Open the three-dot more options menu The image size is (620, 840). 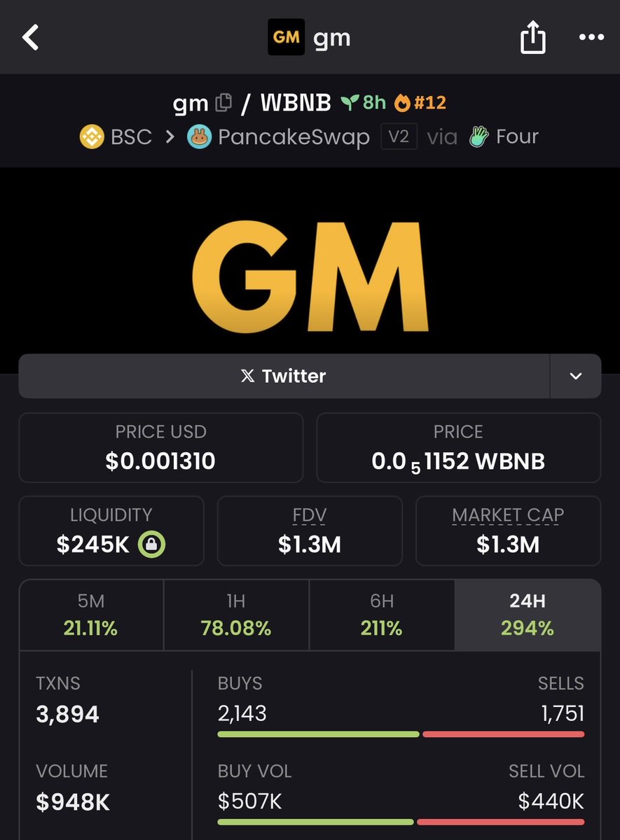pyautogui.click(x=591, y=38)
